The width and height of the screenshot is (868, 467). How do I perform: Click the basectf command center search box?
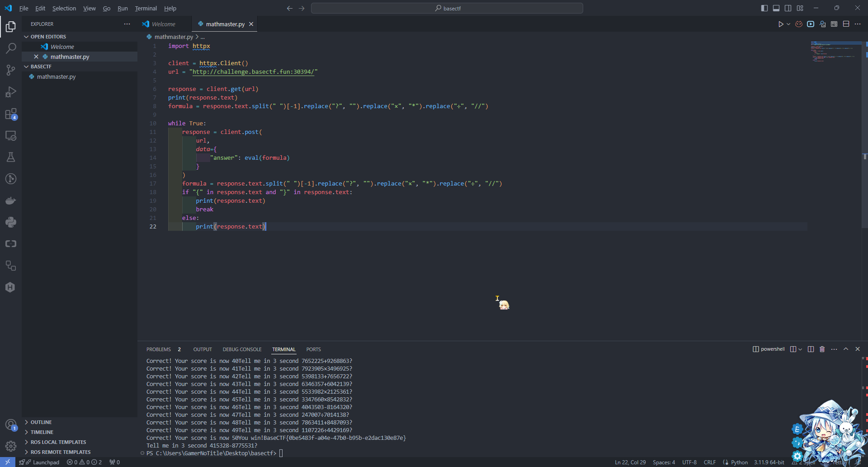[x=447, y=8]
